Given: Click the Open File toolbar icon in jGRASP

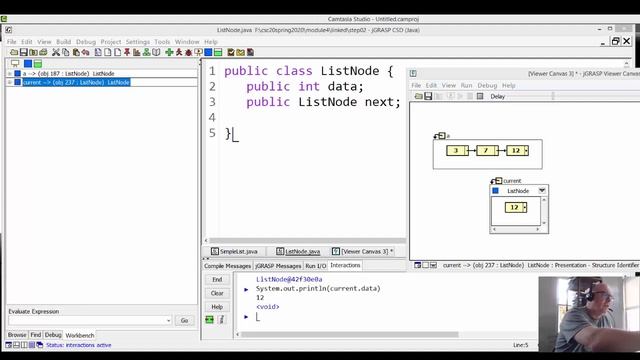Looking at the screenshot, I should click(x=14, y=52).
